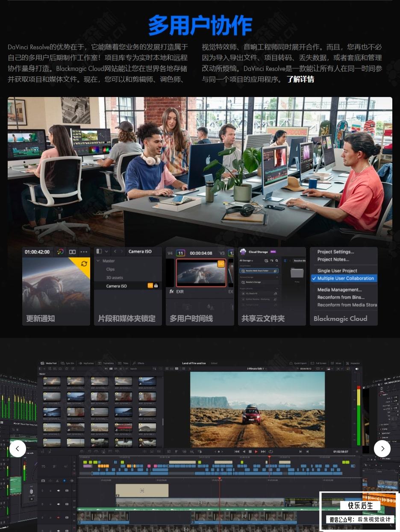This screenshot has height=532, width=400.
Task: Click the 11 track badge next to V4
Action: (x=181, y=253)
